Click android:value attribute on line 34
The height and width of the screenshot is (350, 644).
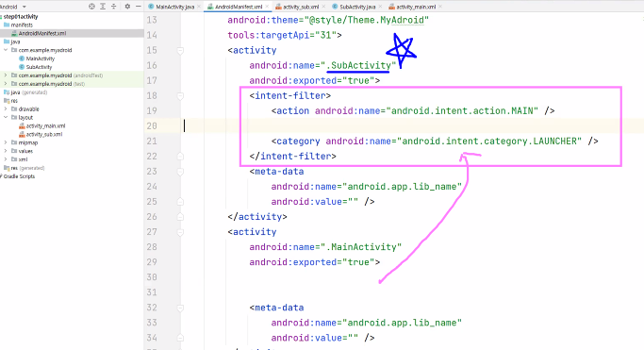pyautogui.click(x=314, y=338)
